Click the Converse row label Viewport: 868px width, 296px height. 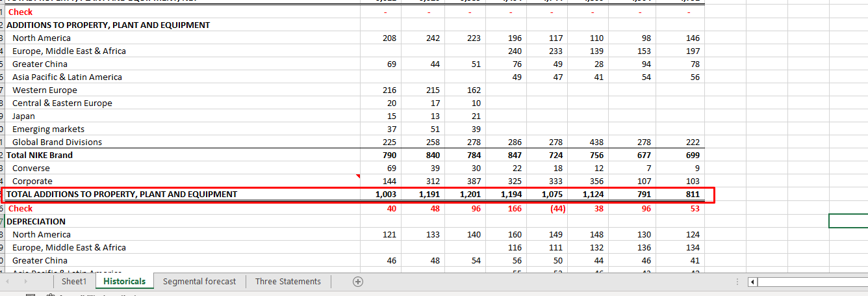[31, 168]
